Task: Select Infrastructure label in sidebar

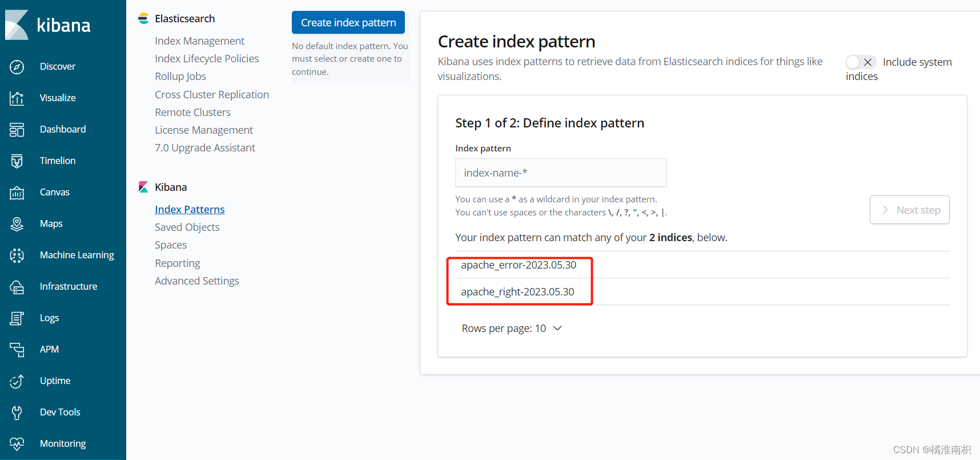Action: 69,287
